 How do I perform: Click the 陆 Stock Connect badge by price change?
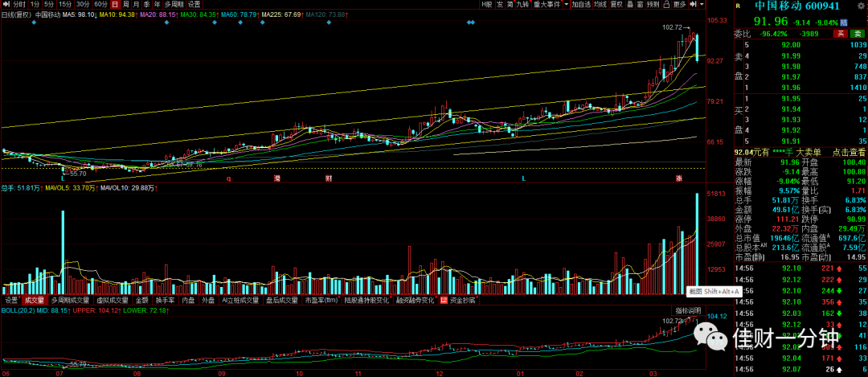point(844,23)
